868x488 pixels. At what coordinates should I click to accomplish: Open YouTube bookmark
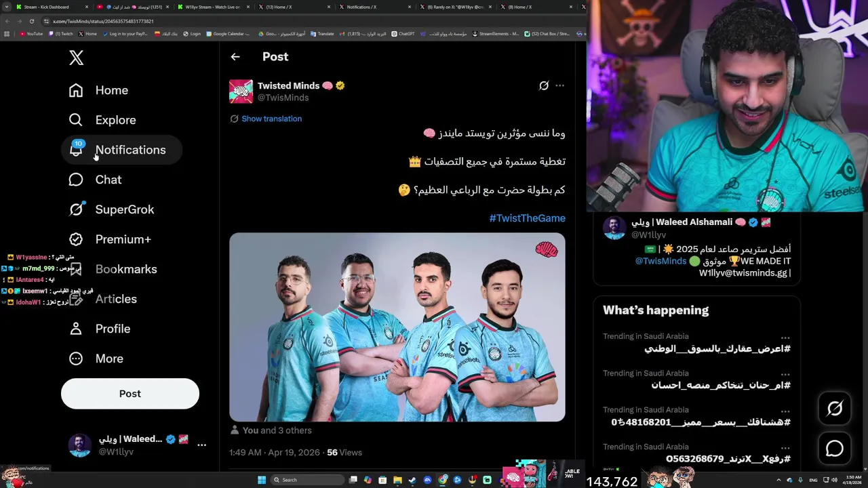click(x=31, y=34)
